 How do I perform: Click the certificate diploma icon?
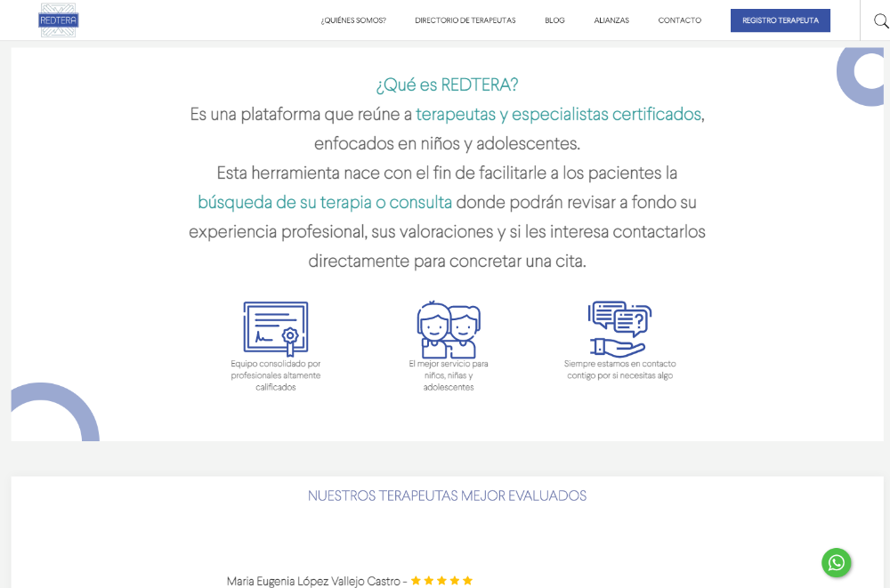tap(276, 328)
